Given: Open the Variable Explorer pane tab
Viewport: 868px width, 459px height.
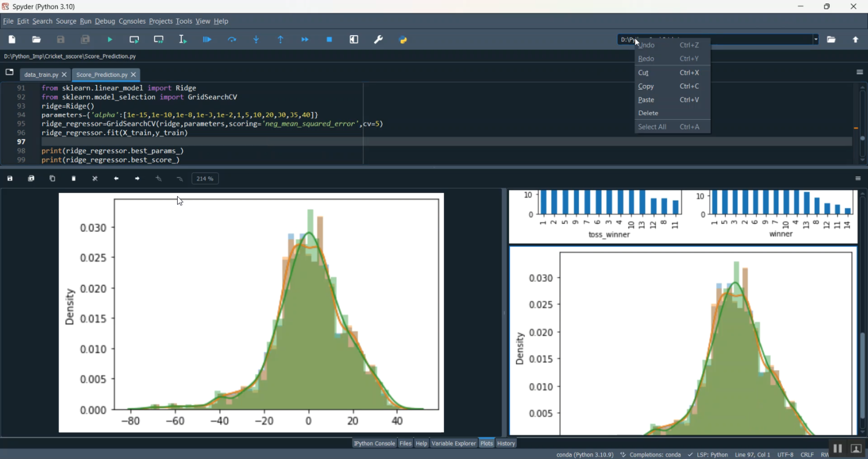Looking at the screenshot, I should point(454,443).
